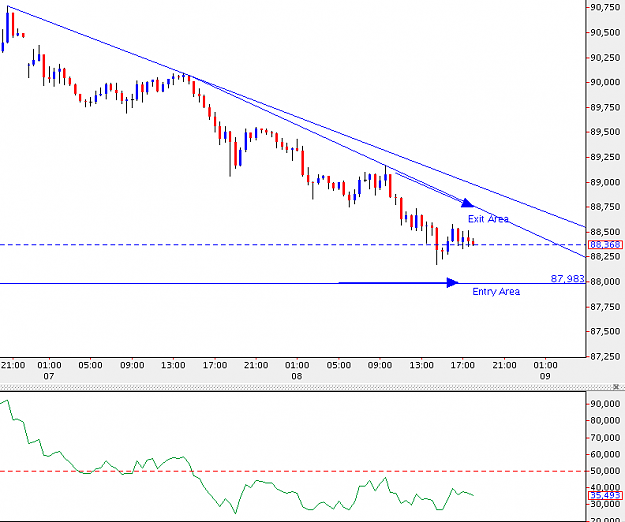The width and height of the screenshot is (625, 522).
Task: Click the 87,250 price axis label
Action: pyautogui.click(x=605, y=356)
